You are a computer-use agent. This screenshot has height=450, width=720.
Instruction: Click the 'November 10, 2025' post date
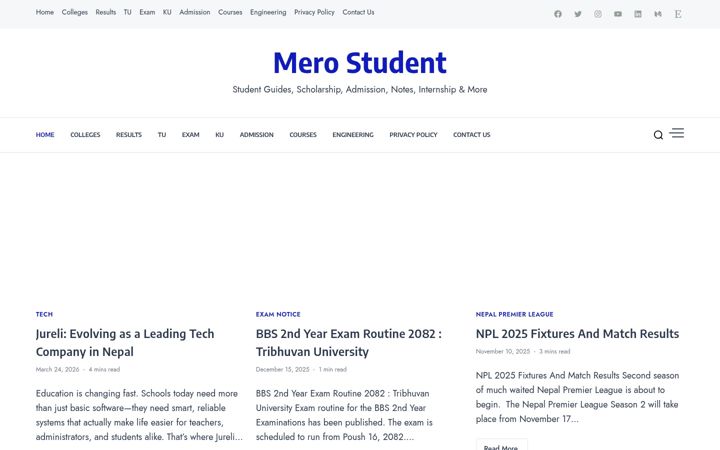pyautogui.click(x=503, y=351)
